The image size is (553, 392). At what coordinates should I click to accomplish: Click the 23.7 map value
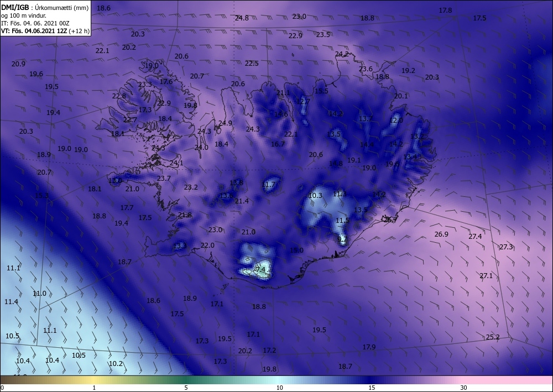[x=164, y=179]
